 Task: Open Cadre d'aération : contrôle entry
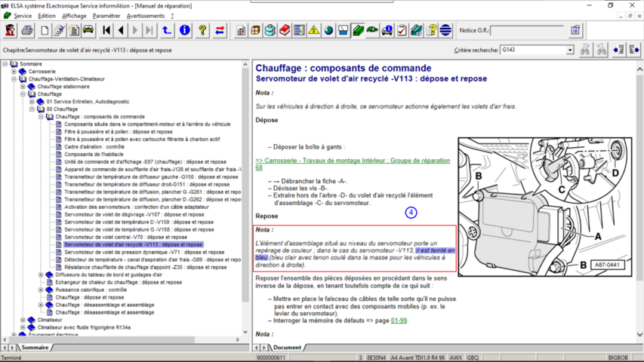(94, 147)
